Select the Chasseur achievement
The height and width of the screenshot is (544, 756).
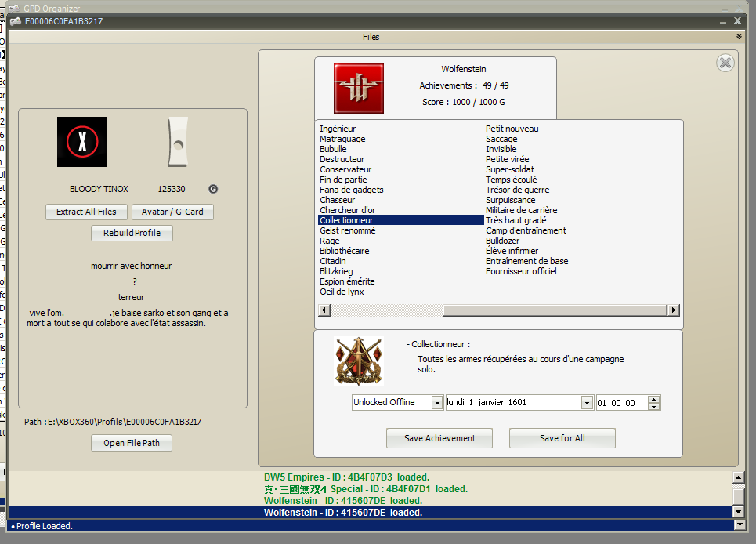[337, 200]
